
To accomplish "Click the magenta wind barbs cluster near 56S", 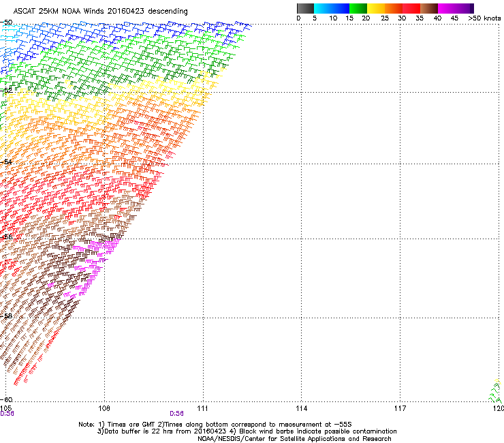I will [x=104, y=245].
